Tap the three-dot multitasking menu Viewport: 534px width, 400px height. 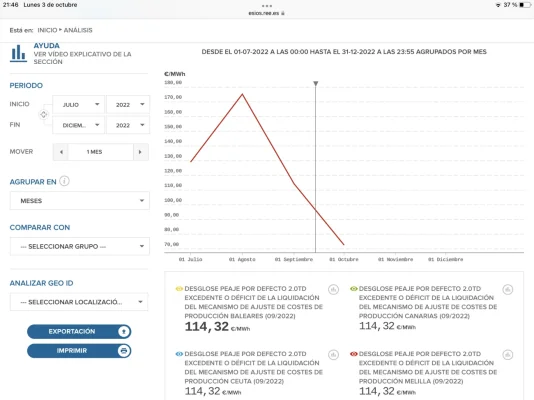tap(267, 6)
